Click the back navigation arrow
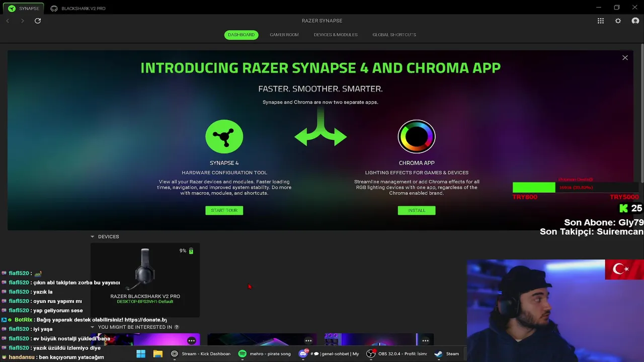 coord(8,21)
